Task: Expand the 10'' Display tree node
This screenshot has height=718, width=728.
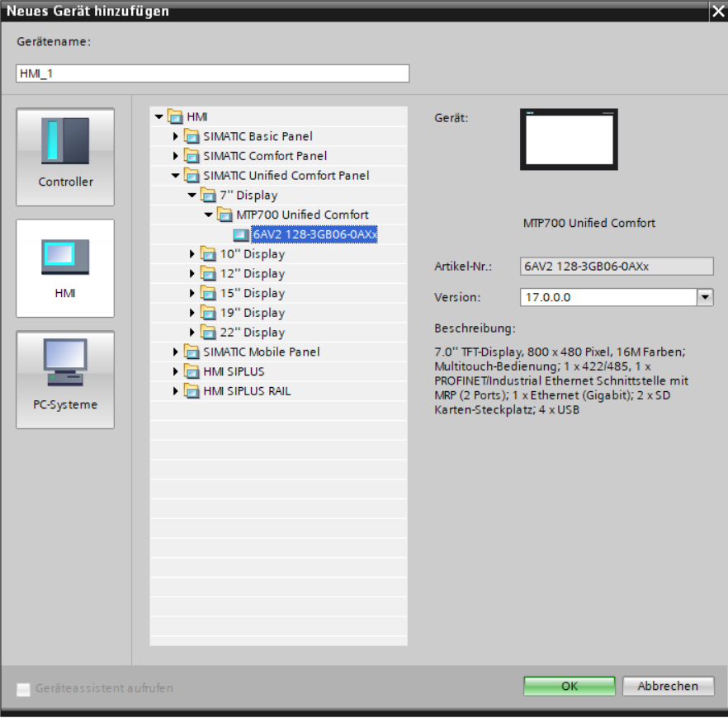Action: [x=191, y=254]
